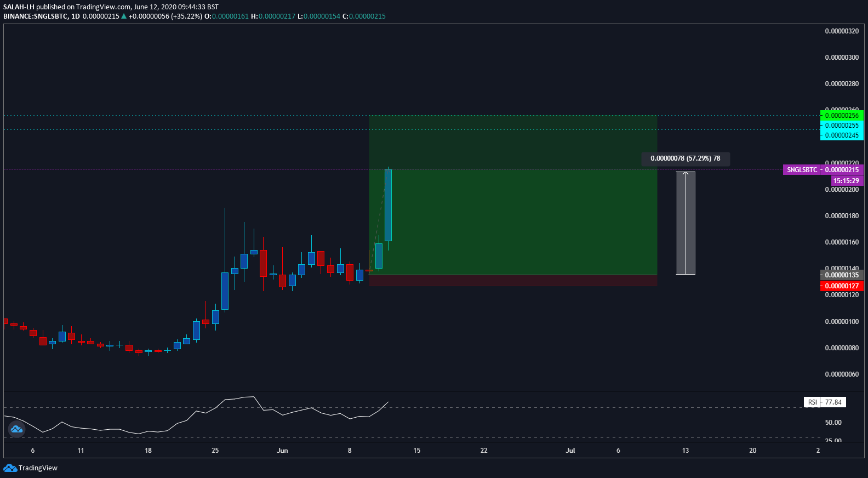
Task: Select the cyan 0.00000245 price label
Action: point(842,135)
